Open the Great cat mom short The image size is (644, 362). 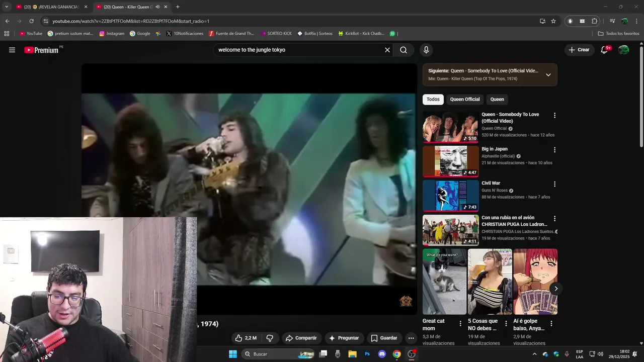(444, 282)
